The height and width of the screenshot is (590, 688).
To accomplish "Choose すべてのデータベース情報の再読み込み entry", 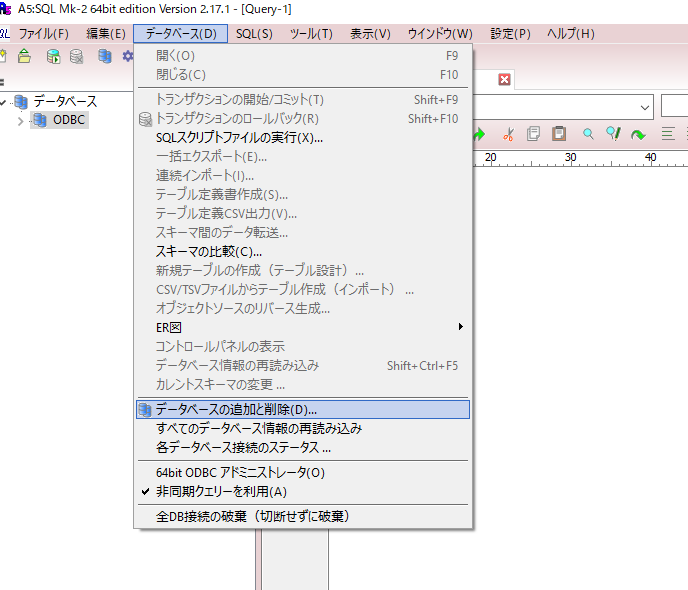I will (x=303, y=428).
